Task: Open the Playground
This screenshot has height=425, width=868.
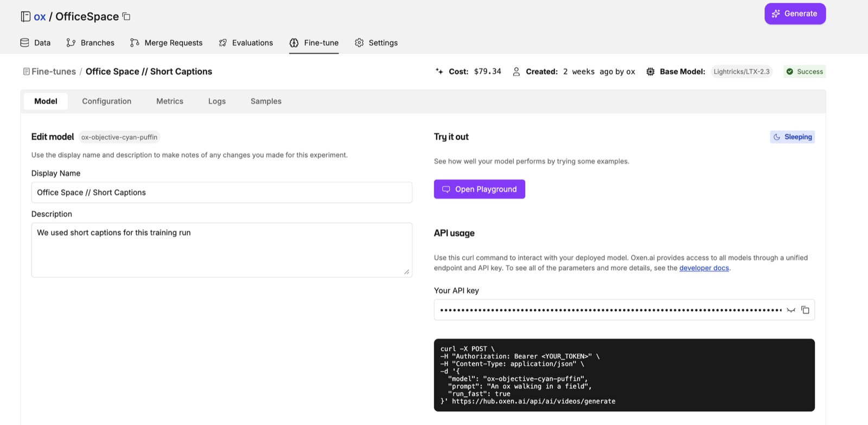Action: point(480,189)
